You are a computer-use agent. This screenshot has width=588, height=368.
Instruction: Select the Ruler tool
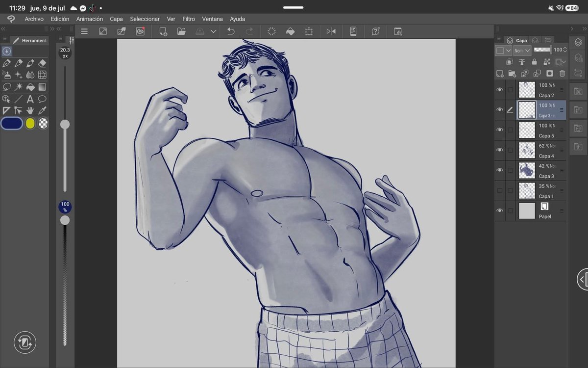(x=7, y=110)
